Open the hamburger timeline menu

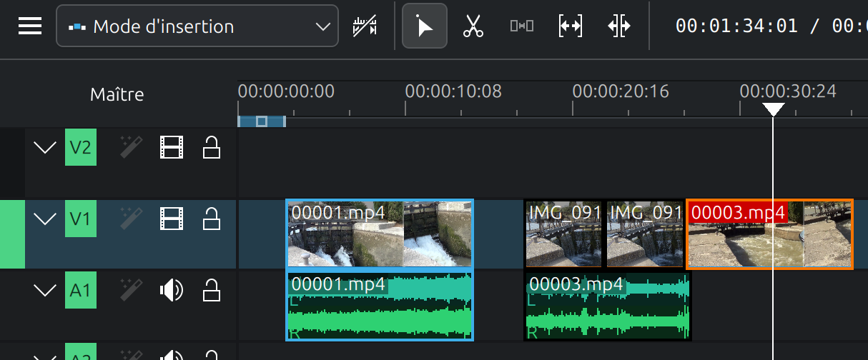(30, 26)
